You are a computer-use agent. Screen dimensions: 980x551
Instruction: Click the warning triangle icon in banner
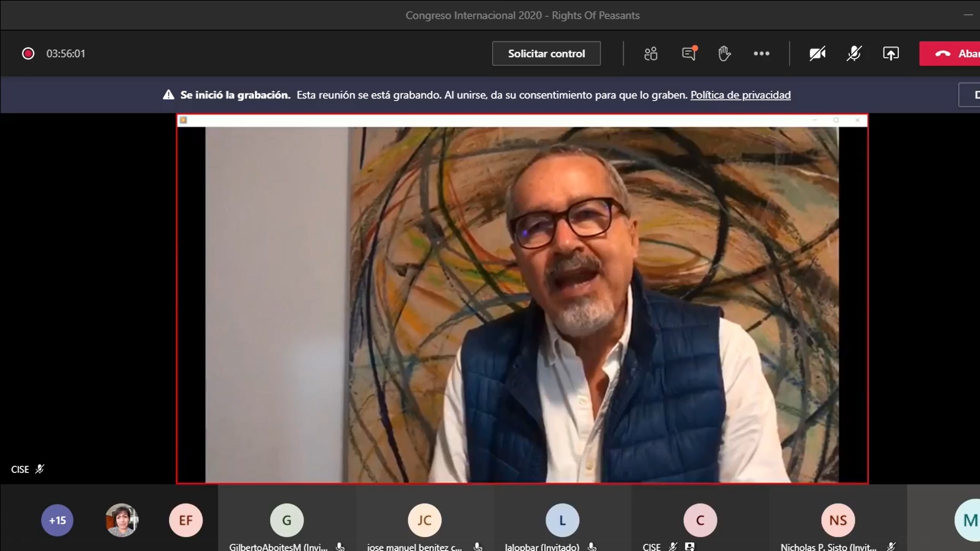[168, 95]
